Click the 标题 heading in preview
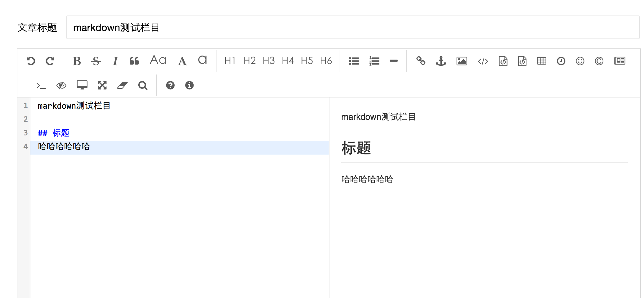This screenshot has height=298, width=644. (x=356, y=148)
